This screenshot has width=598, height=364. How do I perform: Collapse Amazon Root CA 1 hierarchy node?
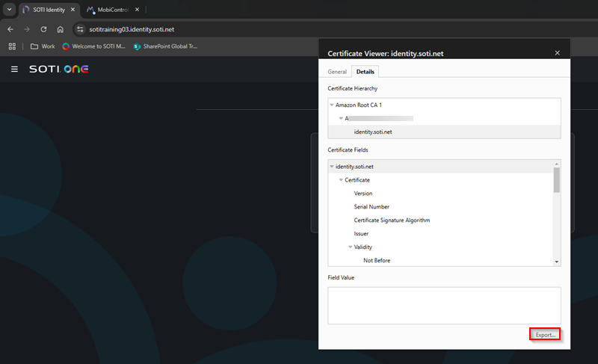pyautogui.click(x=332, y=105)
